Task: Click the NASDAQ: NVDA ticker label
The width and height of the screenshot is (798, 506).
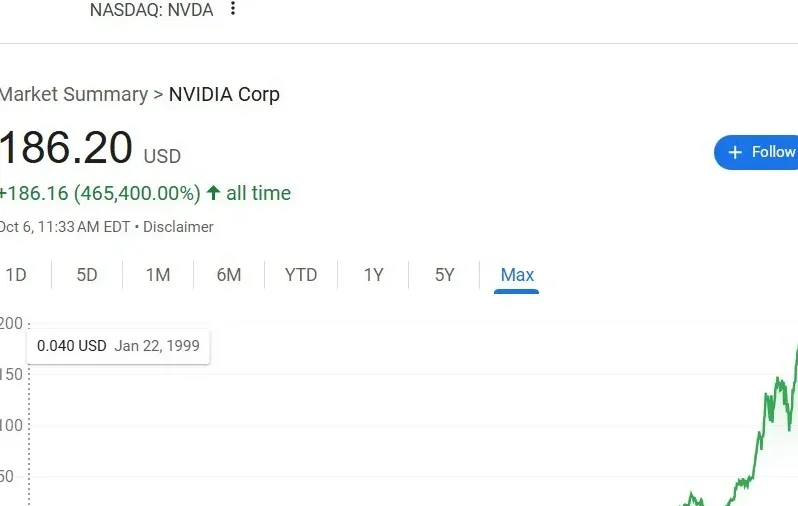Action: click(151, 10)
